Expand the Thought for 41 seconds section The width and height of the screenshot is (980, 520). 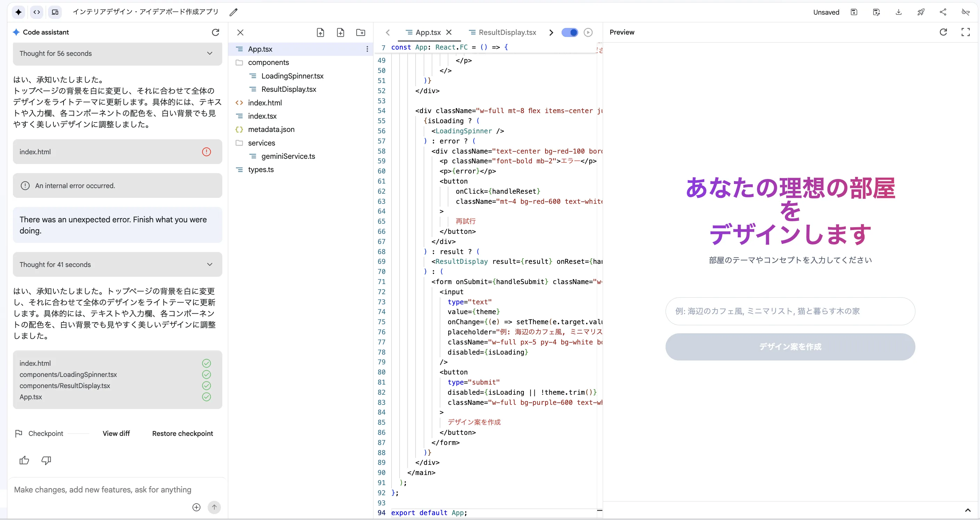pyautogui.click(x=210, y=265)
